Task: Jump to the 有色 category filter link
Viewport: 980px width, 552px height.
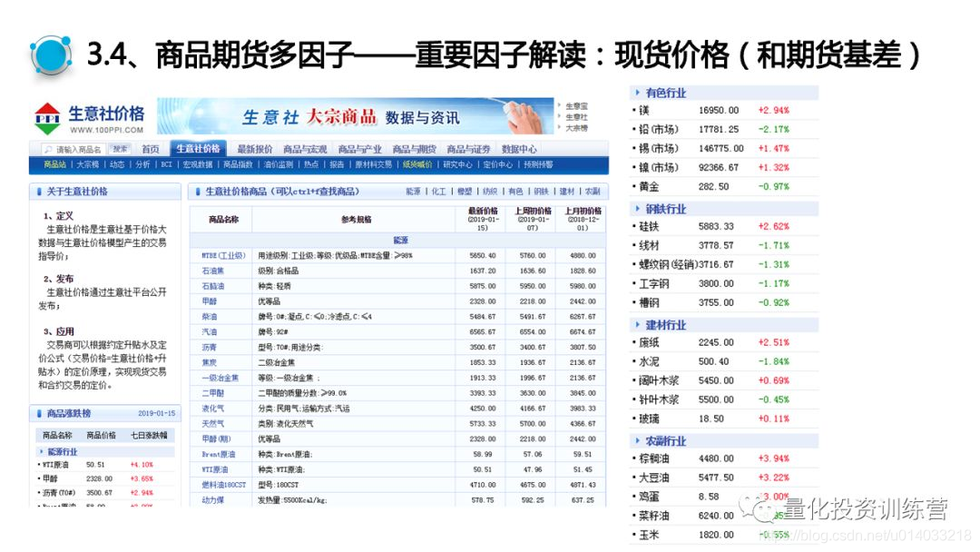Action: [x=515, y=192]
